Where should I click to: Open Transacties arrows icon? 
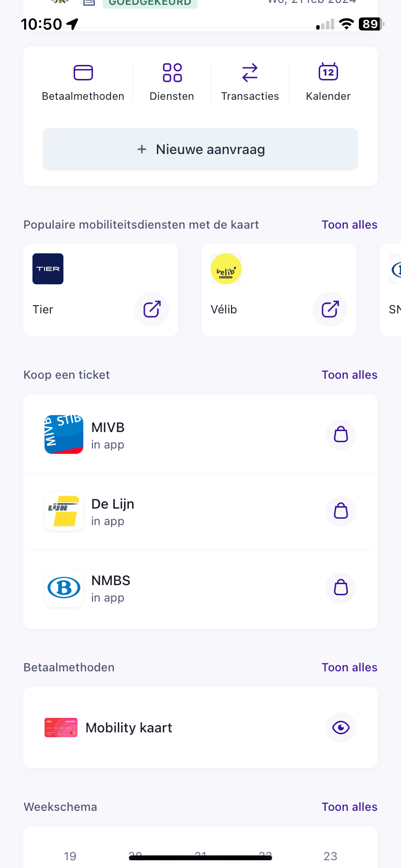[250, 73]
